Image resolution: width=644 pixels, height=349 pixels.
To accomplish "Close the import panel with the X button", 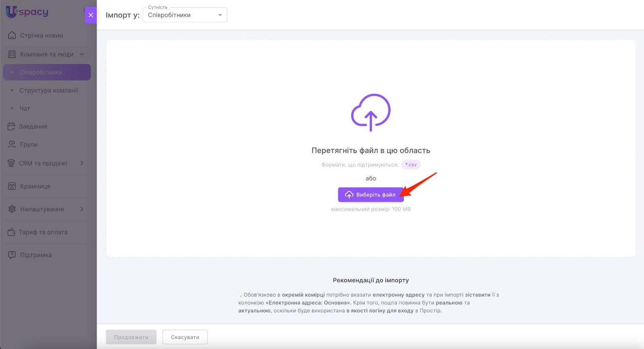I will [x=91, y=15].
